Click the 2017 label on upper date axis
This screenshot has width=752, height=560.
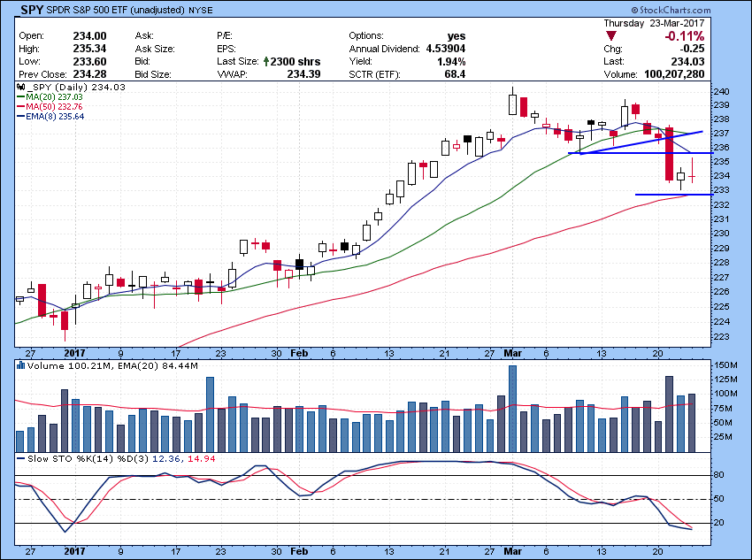[75, 353]
